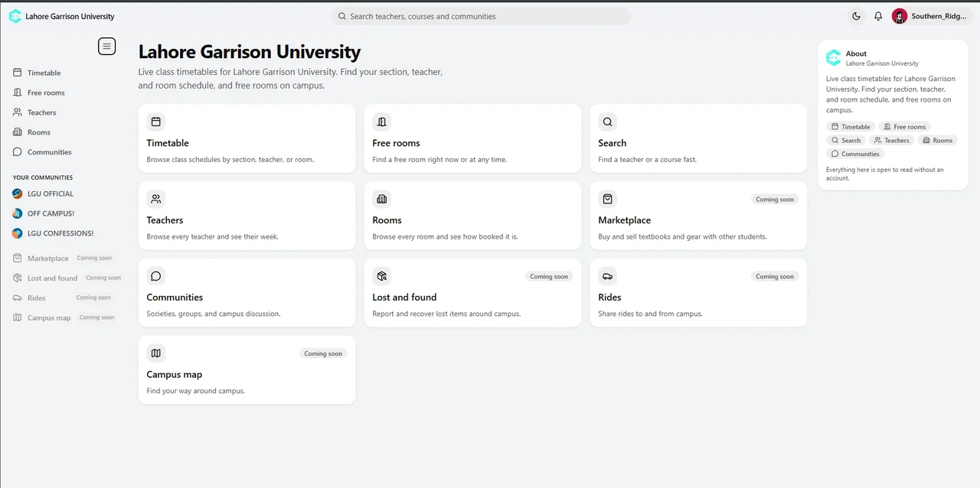Open the Communities card title
The height and width of the screenshot is (488, 980).
(x=175, y=298)
